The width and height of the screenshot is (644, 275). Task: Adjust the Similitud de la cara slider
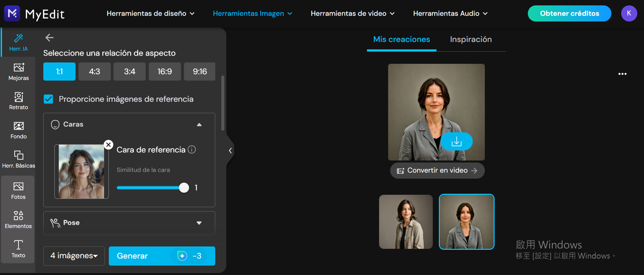click(x=184, y=188)
